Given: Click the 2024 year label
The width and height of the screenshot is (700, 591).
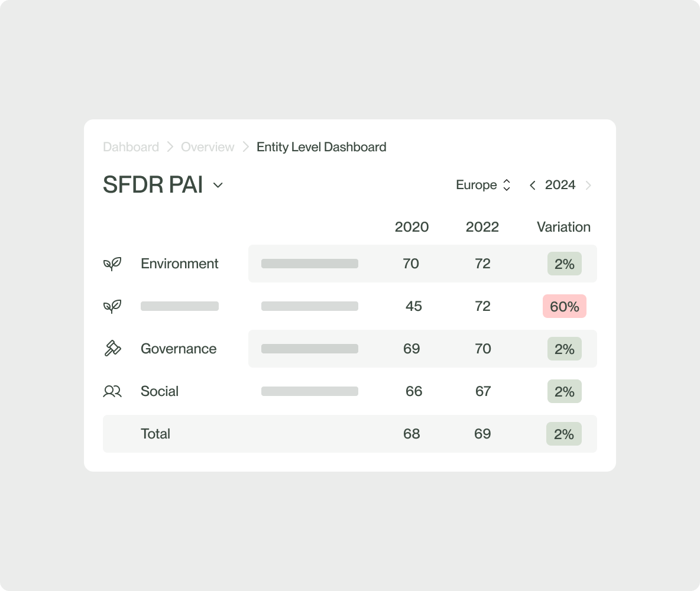Looking at the screenshot, I should click(560, 185).
